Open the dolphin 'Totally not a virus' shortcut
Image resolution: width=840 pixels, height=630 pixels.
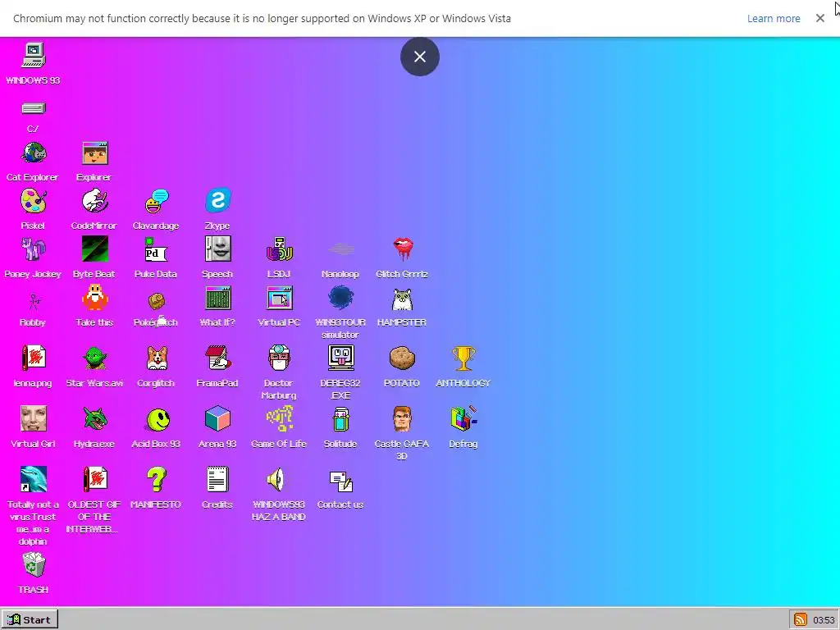click(x=33, y=479)
